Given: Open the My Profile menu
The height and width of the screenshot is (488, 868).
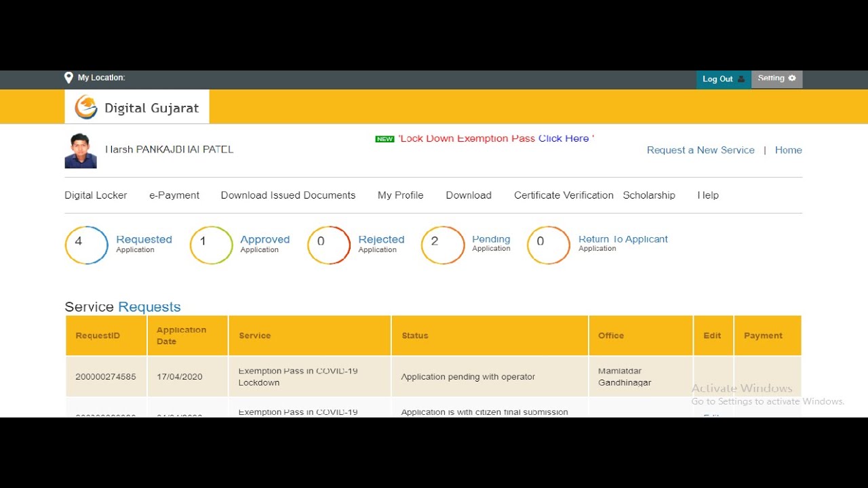Looking at the screenshot, I should tap(401, 195).
